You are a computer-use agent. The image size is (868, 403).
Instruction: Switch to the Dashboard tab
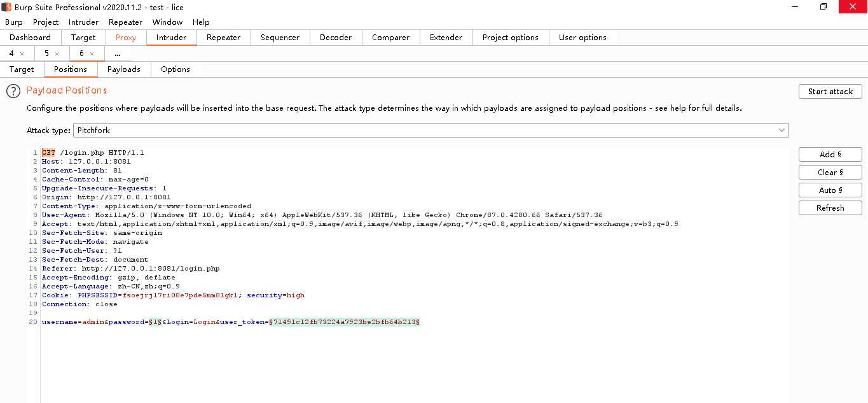(30, 38)
